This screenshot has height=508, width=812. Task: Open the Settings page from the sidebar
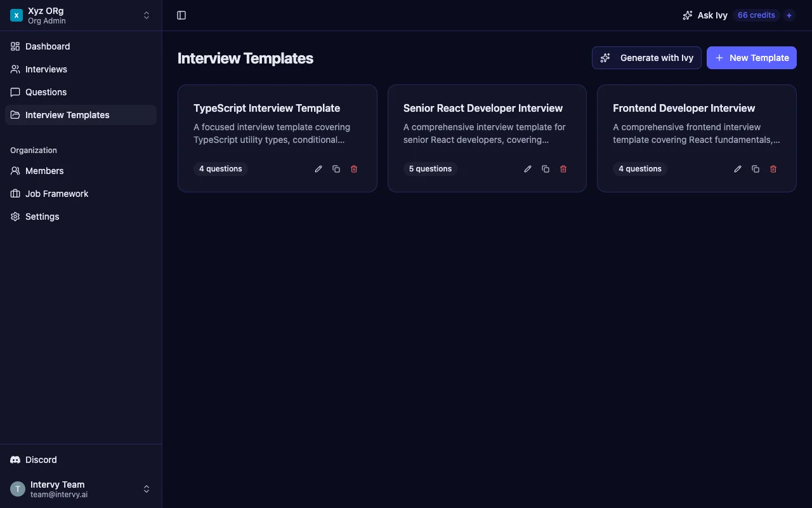42,217
